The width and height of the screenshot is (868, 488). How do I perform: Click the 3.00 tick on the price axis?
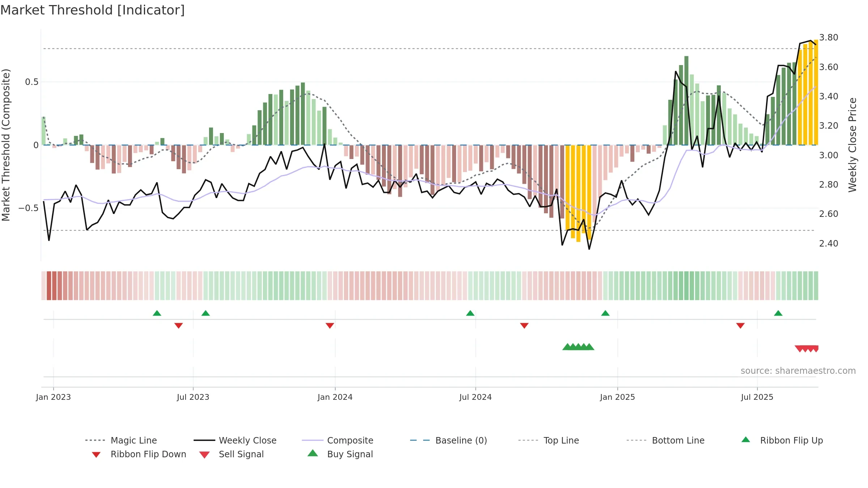pyautogui.click(x=829, y=155)
